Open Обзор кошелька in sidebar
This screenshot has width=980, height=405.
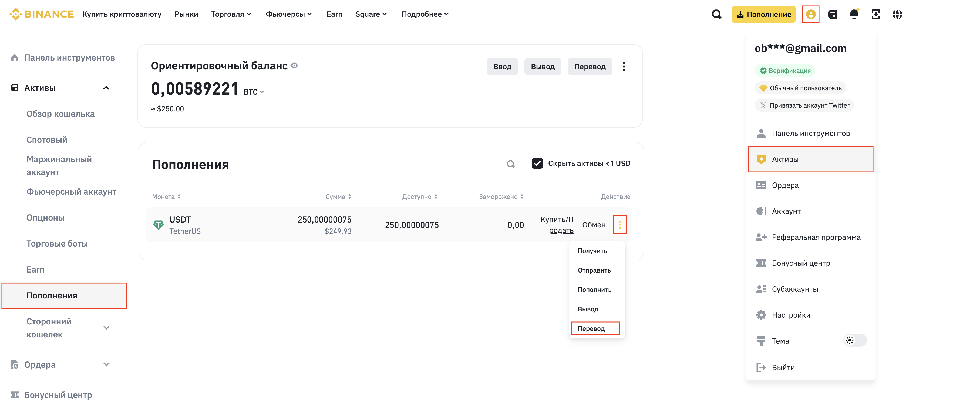click(60, 114)
